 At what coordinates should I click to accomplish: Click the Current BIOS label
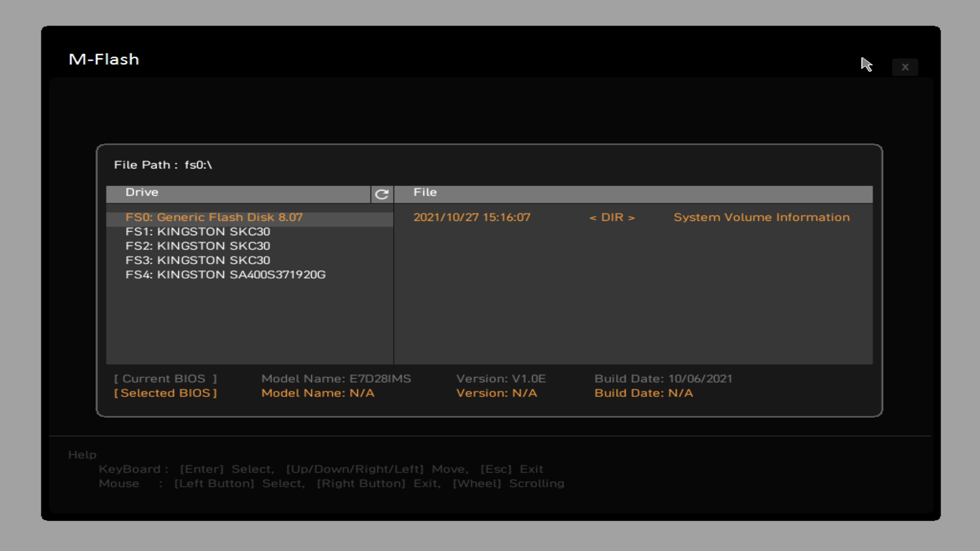pyautogui.click(x=165, y=379)
